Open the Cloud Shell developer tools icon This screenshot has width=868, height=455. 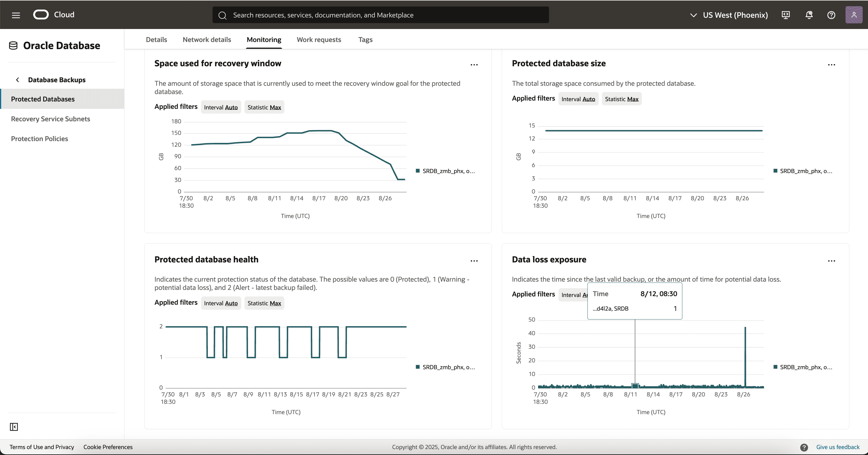786,15
